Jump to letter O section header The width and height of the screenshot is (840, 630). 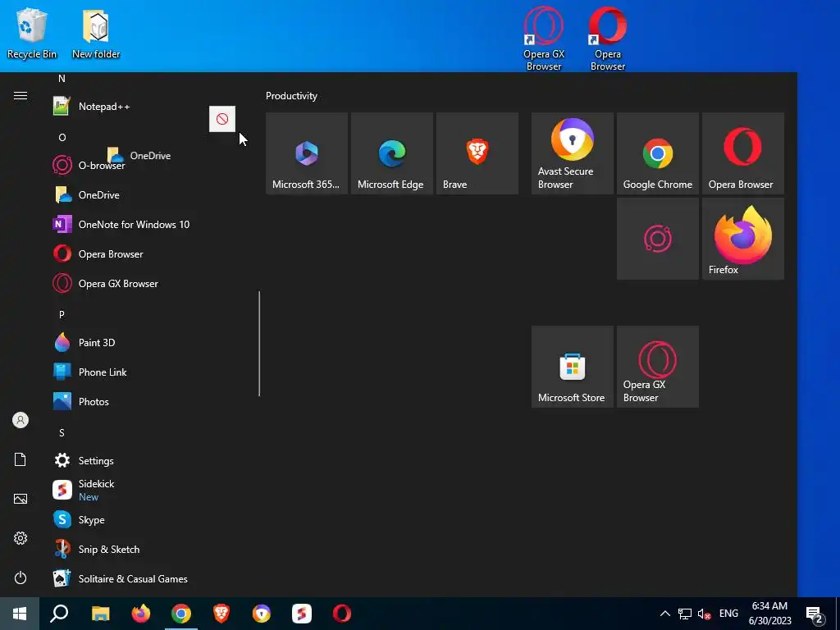(62, 138)
